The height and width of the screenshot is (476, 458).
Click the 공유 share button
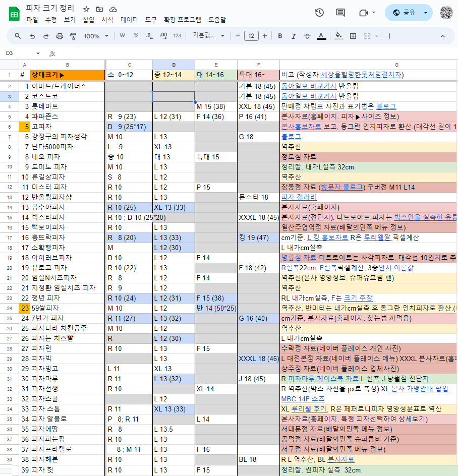click(402, 13)
